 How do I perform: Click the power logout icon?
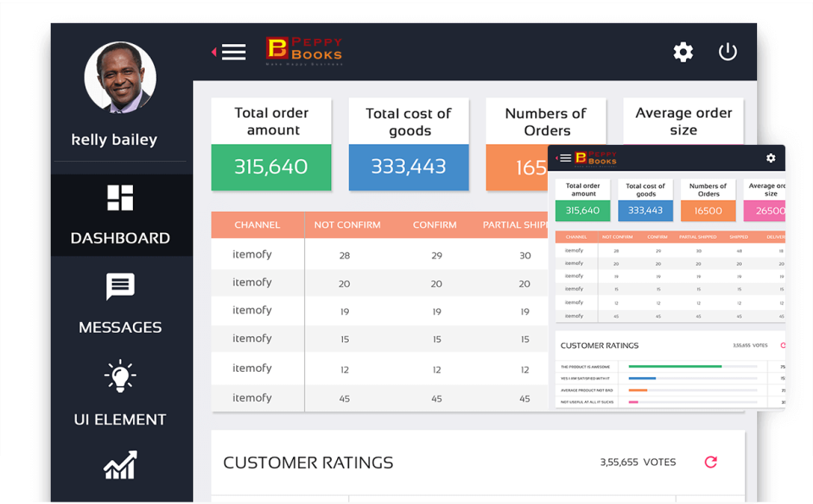pyautogui.click(x=727, y=52)
